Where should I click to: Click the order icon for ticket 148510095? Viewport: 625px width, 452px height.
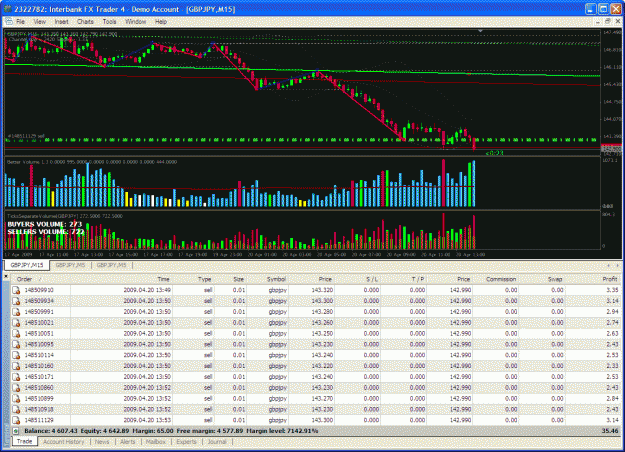[16, 344]
